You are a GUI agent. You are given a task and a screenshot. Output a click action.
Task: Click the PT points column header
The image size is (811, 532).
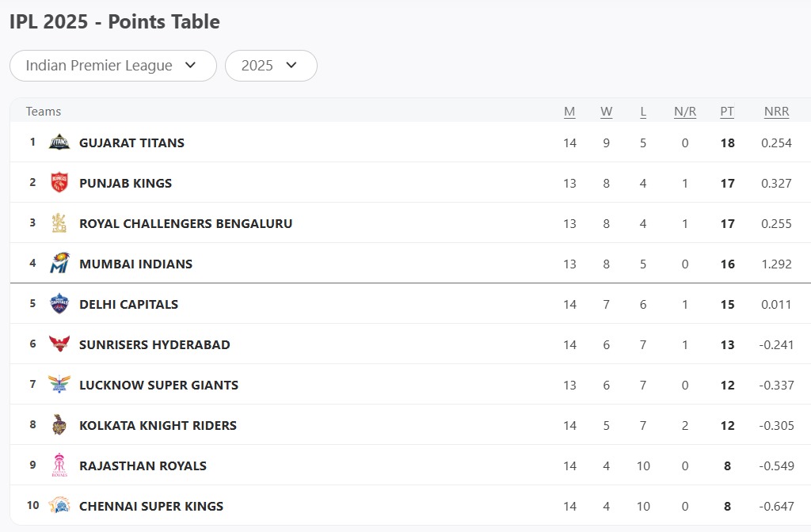click(727, 112)
